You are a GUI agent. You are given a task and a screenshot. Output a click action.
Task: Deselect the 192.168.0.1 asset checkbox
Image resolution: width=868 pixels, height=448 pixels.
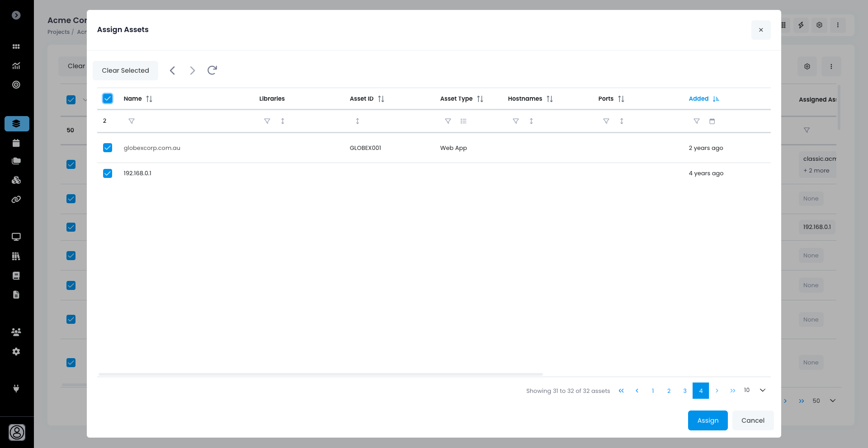[x=108, y=173]
